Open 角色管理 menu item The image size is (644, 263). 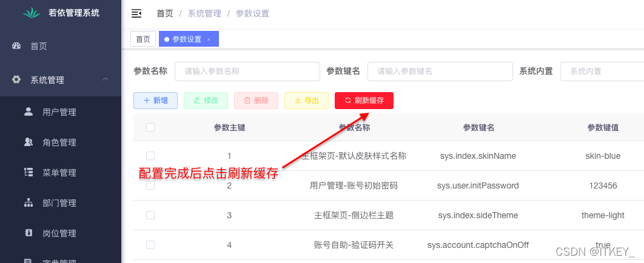click(61, 142)
